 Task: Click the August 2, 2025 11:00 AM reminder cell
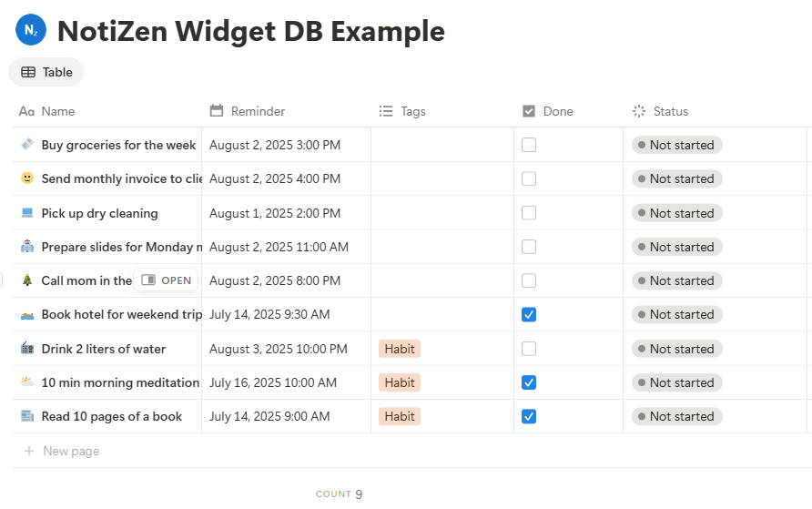tap(279, 247)
